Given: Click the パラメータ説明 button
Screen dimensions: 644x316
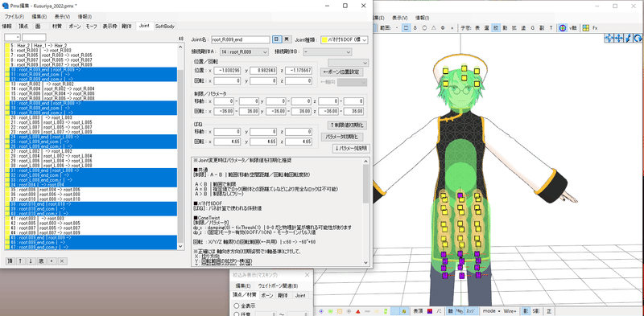Looking at the screenshot, I should point(351,149).
